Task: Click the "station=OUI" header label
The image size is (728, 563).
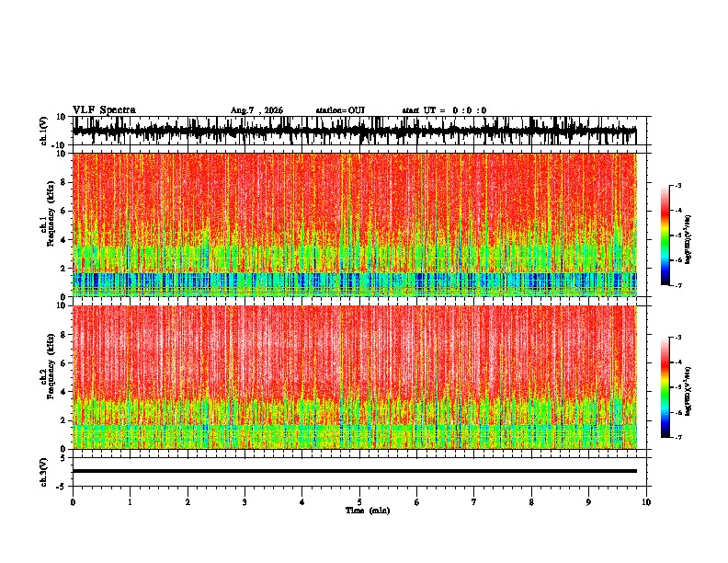Action: (340, 110)
